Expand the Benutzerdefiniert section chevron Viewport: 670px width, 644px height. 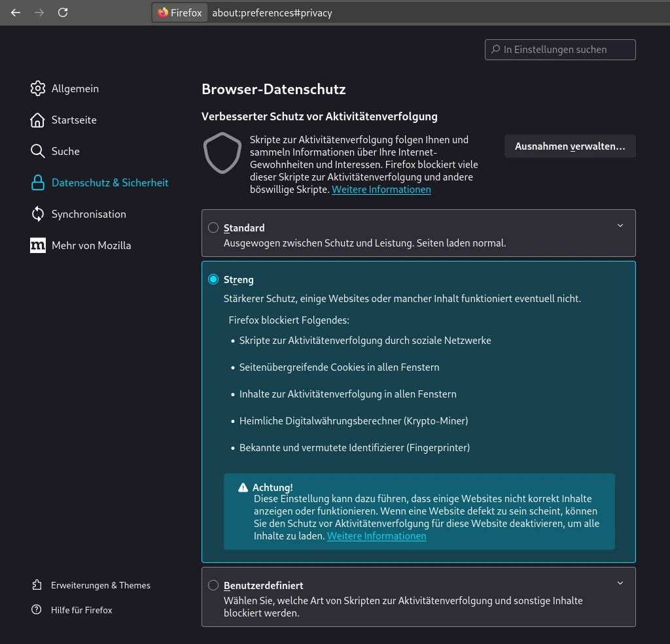point(620,583)
